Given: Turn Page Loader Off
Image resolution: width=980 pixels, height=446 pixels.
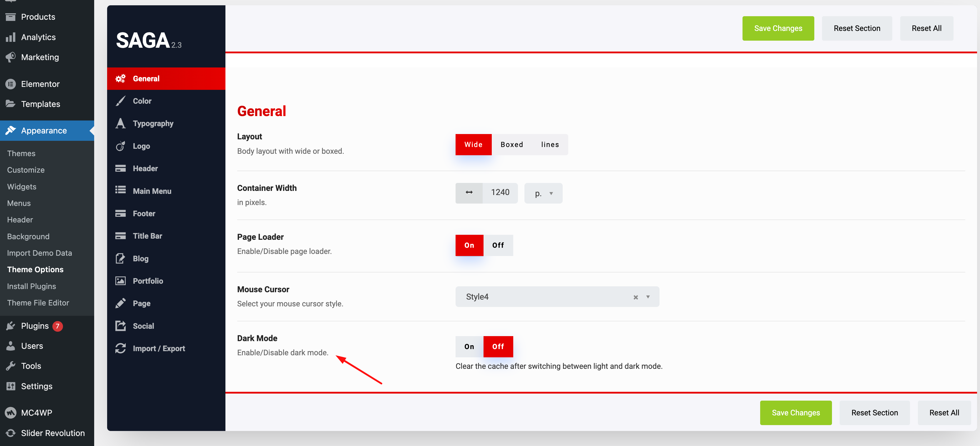Looking at the screenshot, I should (x=498, y=245).
